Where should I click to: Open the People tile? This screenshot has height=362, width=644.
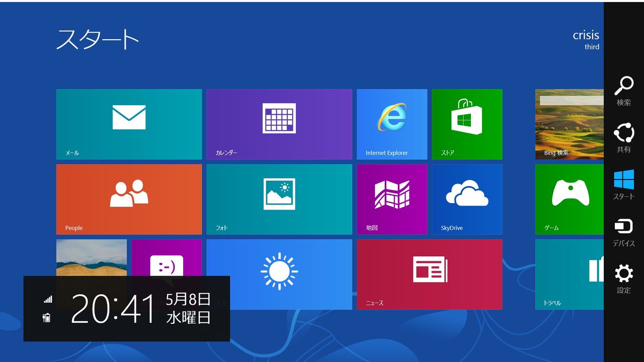[129, 199]
